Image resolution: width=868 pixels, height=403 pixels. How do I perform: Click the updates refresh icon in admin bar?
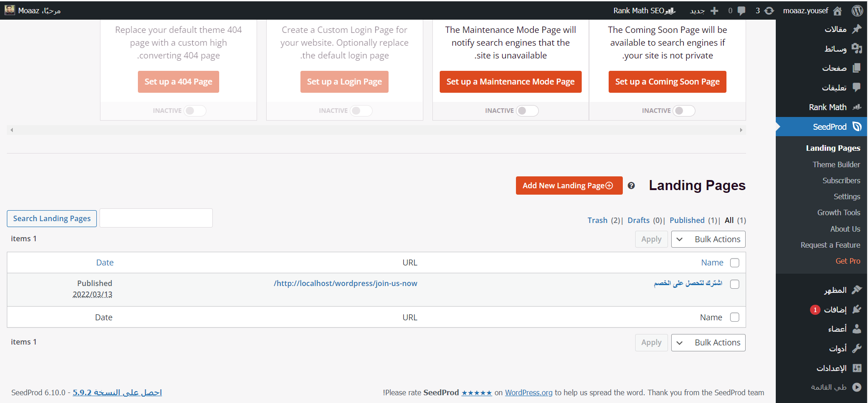coord(769,11)
